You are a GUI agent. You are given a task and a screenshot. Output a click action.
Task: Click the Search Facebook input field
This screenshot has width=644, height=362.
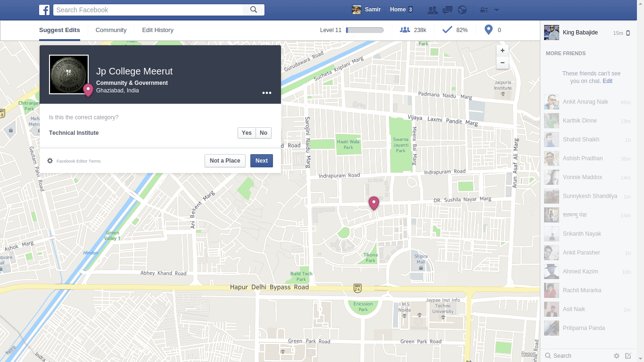(149, 10)
